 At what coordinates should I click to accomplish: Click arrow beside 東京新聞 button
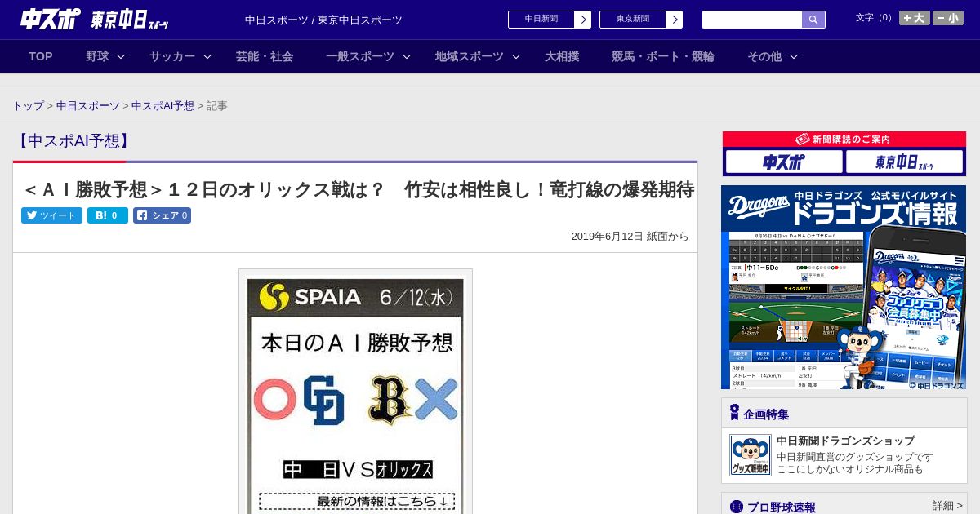tap(675, 20)
